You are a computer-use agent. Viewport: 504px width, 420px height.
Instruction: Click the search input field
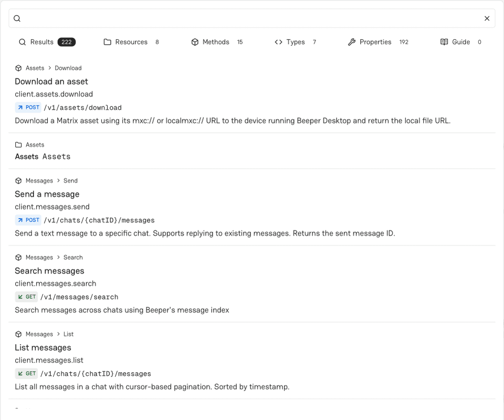click(252, 18)
